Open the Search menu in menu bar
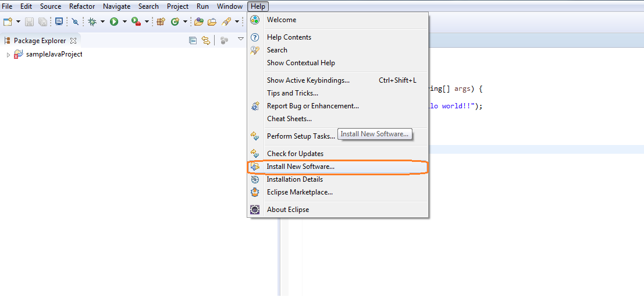Viewport: 644px width, 297px height. coord(148,6)
